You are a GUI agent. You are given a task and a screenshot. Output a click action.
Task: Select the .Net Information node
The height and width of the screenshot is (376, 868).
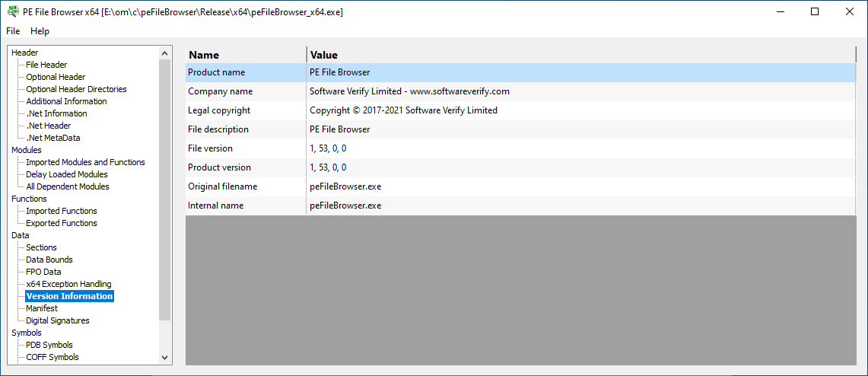click(x=56, y=113)
